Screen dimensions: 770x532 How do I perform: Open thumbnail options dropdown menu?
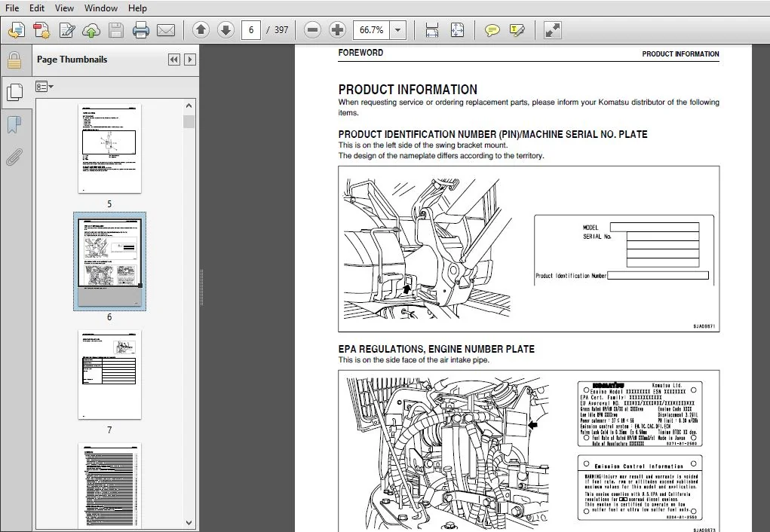(x=44, y=87)
